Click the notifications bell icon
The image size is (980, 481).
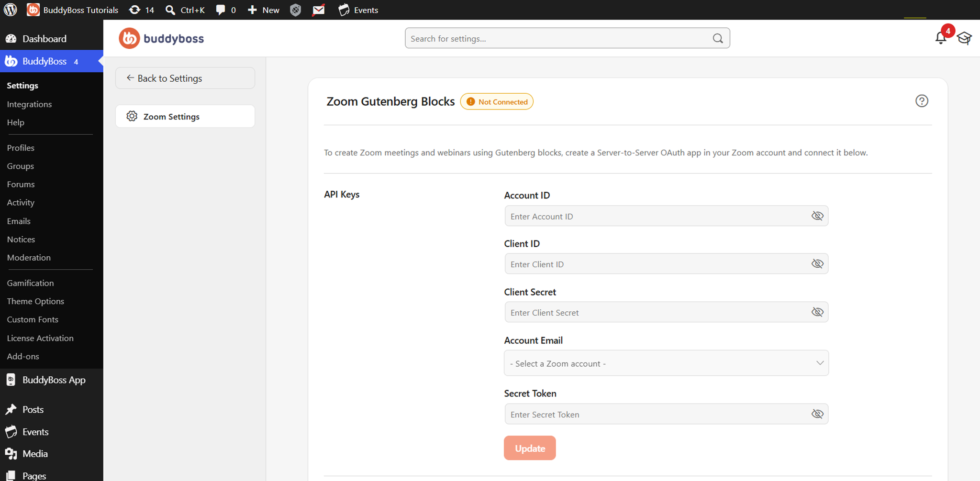[941, 38]
